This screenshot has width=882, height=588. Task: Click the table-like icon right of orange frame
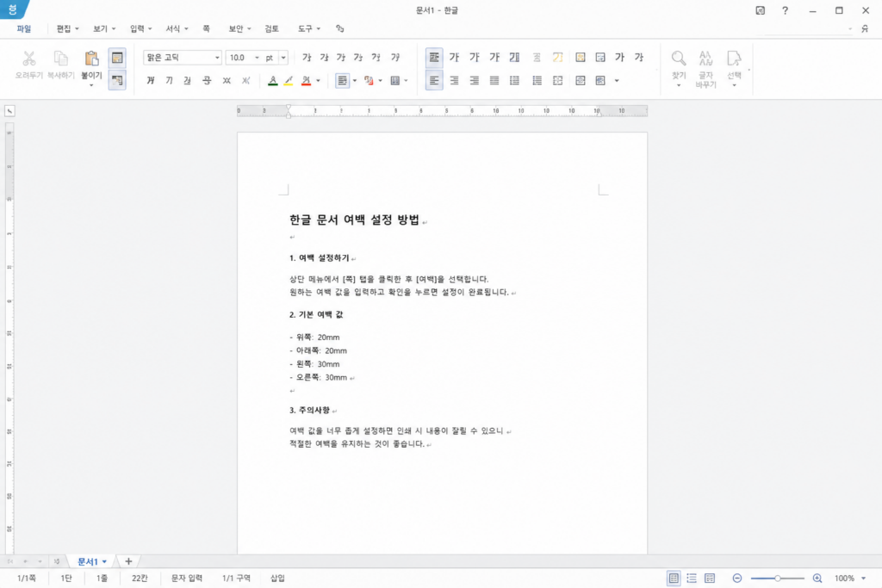600,58
